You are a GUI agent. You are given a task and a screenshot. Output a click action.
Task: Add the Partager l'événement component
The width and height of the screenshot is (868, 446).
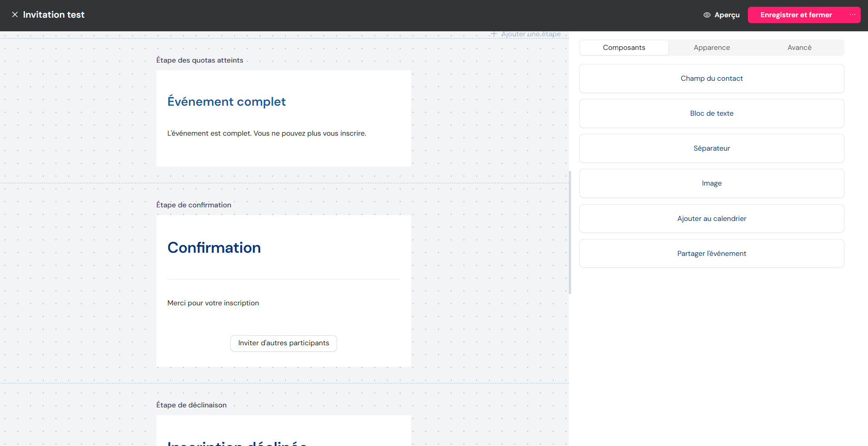coord(712,254)
